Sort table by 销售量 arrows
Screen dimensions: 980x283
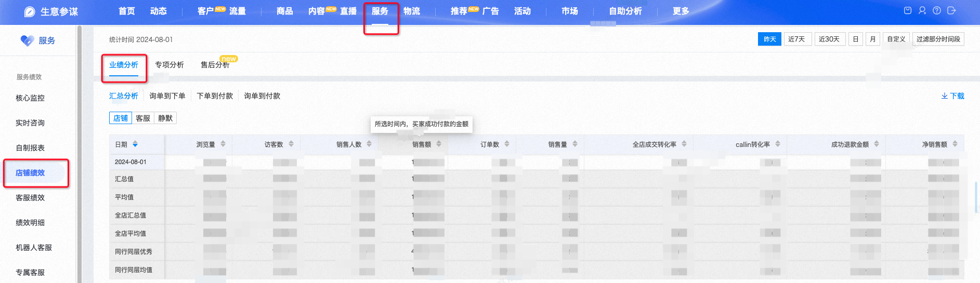pos(575,144)
